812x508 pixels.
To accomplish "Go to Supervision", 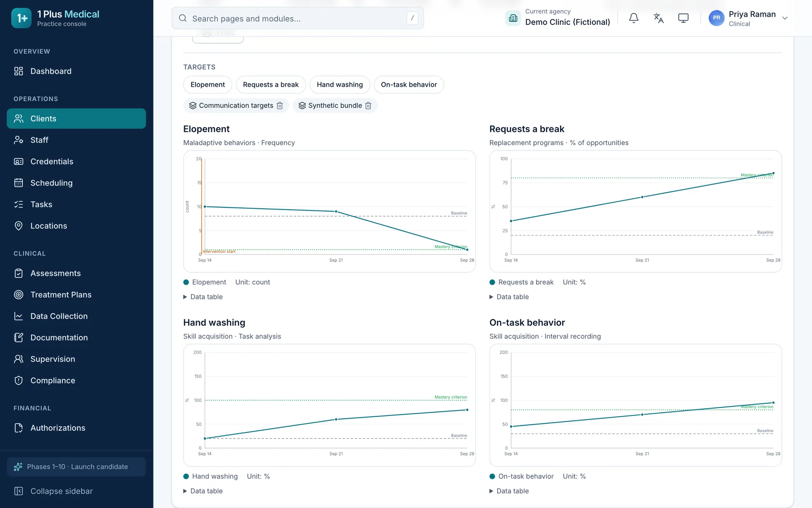I will pos(76,359).
